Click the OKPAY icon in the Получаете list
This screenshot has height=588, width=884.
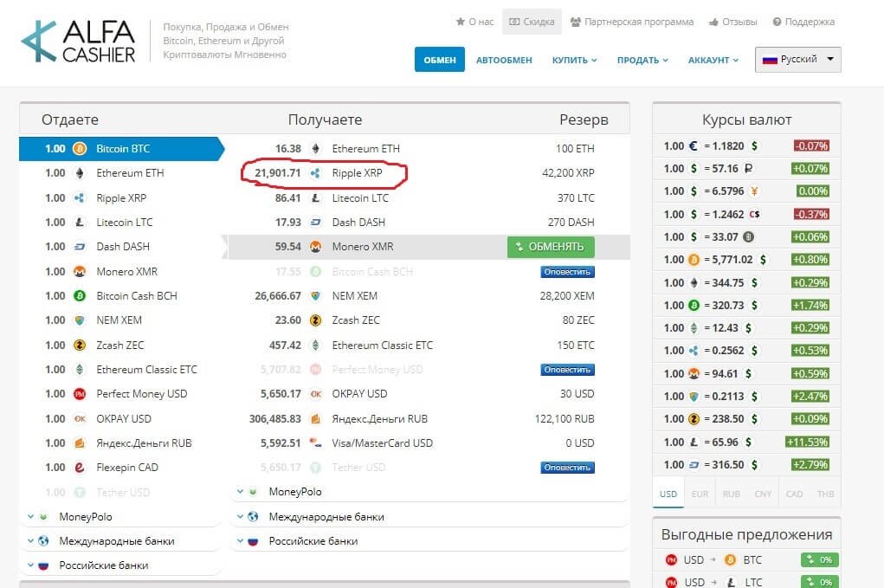click(x=316, y=393)
